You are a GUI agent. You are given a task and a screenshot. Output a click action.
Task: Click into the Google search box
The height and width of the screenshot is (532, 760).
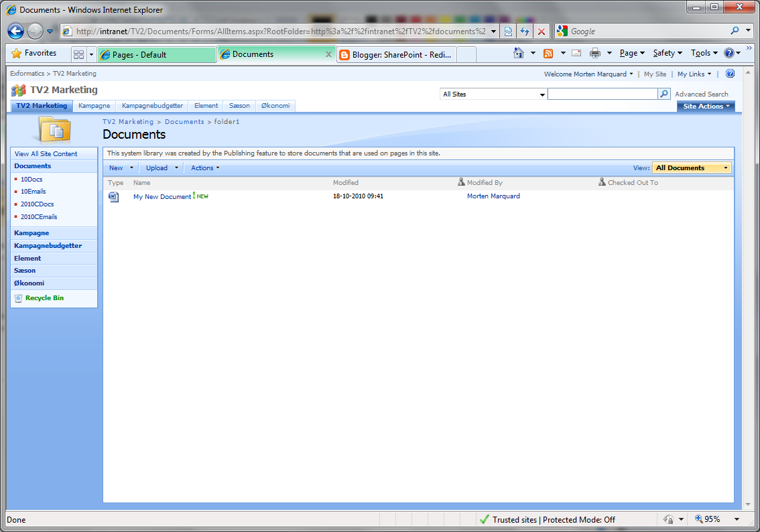click(x=647, y=31)
